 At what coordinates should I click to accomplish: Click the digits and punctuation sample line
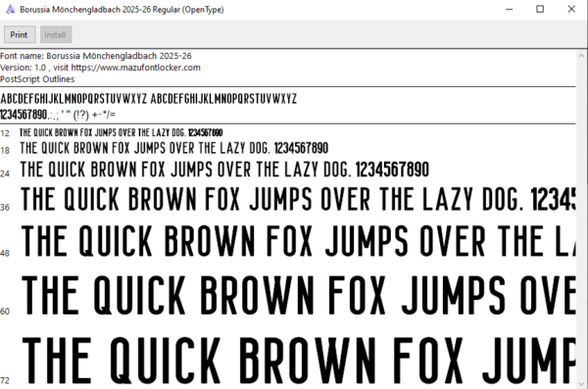click(58, 115)
